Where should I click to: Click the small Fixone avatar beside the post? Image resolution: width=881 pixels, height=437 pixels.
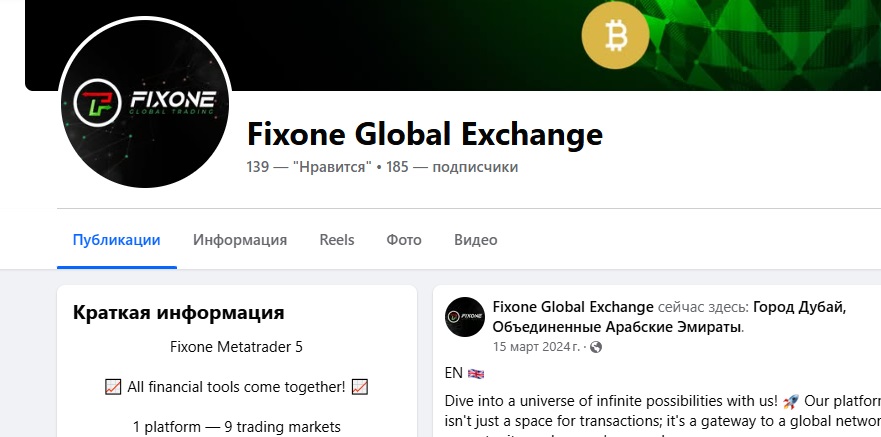click(465, 317)
